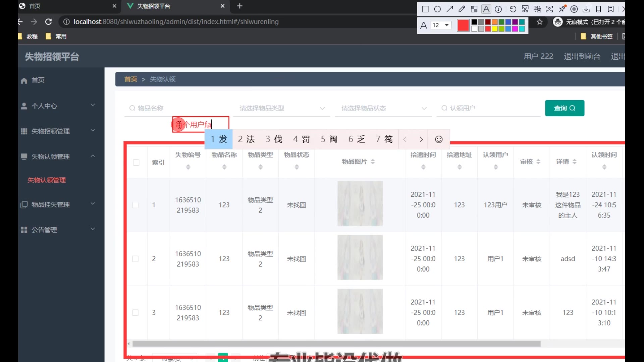This screenshot has height=362, width=644.
Task: Check the checkbox for row 1
Action: pos(135,205)
